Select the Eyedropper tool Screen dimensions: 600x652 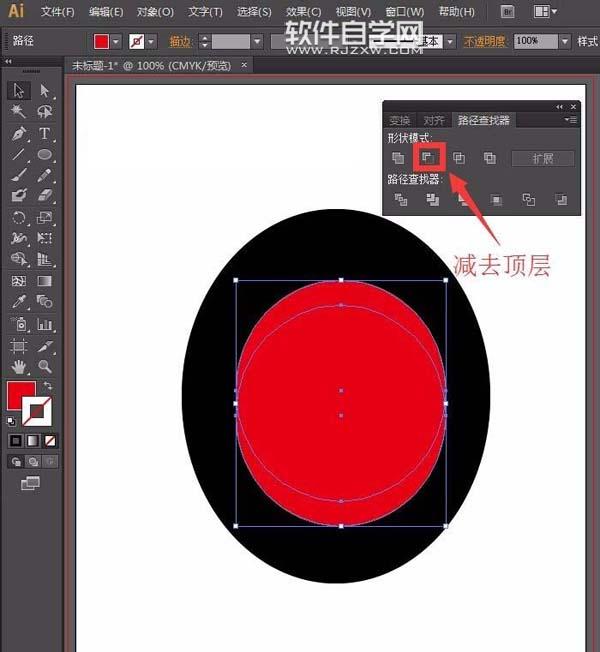(19, 301)
